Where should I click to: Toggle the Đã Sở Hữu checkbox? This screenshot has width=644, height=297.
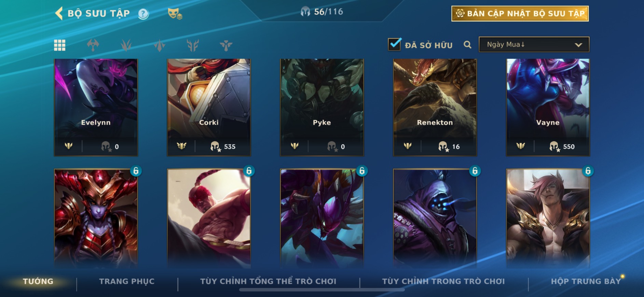tap(395, 44)
